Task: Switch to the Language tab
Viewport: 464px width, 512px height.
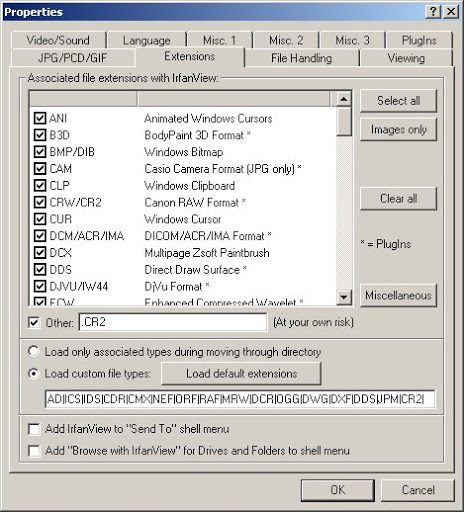Action: coord(147,40)
